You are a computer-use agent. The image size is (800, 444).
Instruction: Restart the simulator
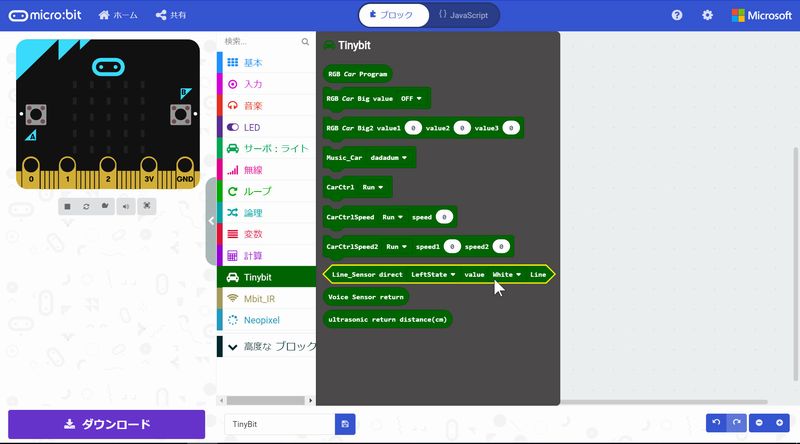pyautogui.click(x=87, y=206)
